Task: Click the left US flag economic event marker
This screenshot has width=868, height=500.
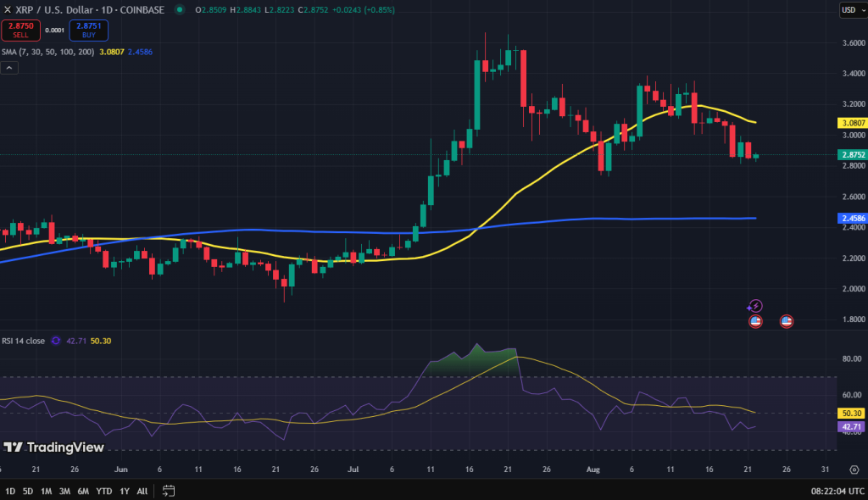Action: 755,320
